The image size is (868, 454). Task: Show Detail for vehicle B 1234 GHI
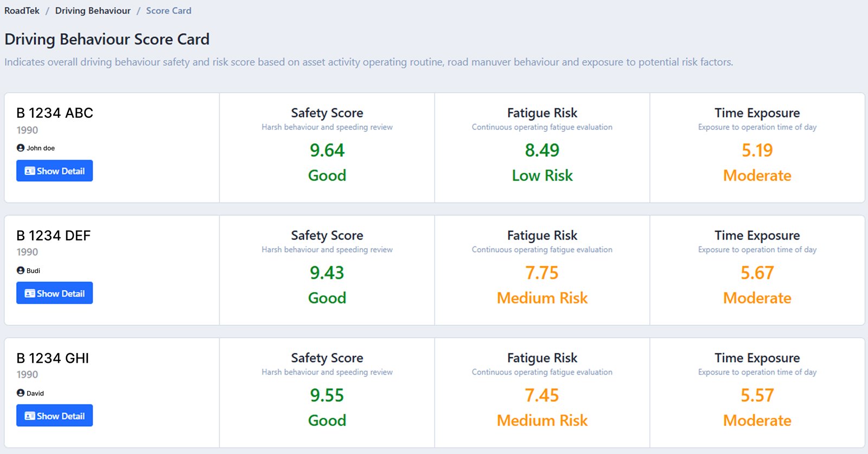(x=54, y=416)
